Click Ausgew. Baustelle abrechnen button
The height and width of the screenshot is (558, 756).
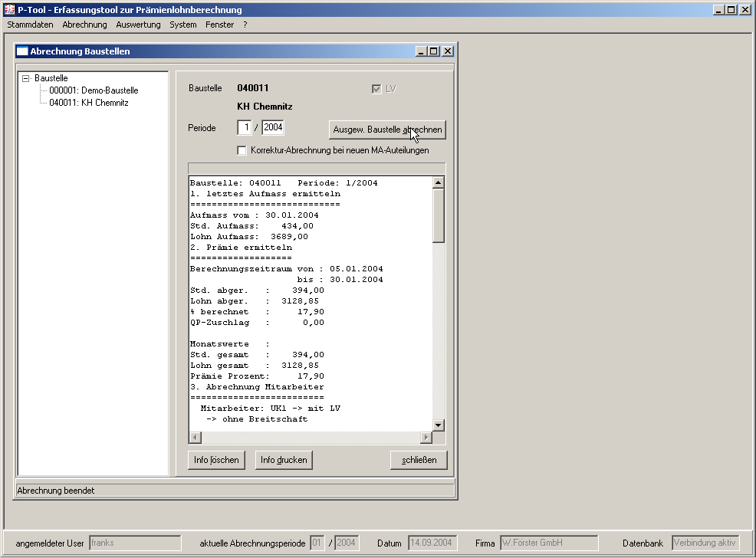[387, 130]
